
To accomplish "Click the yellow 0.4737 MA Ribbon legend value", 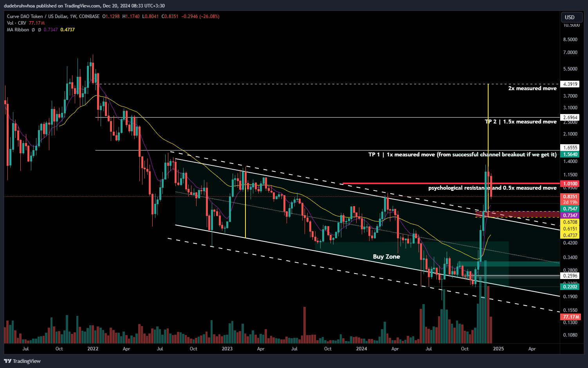I will coord(67,30).
